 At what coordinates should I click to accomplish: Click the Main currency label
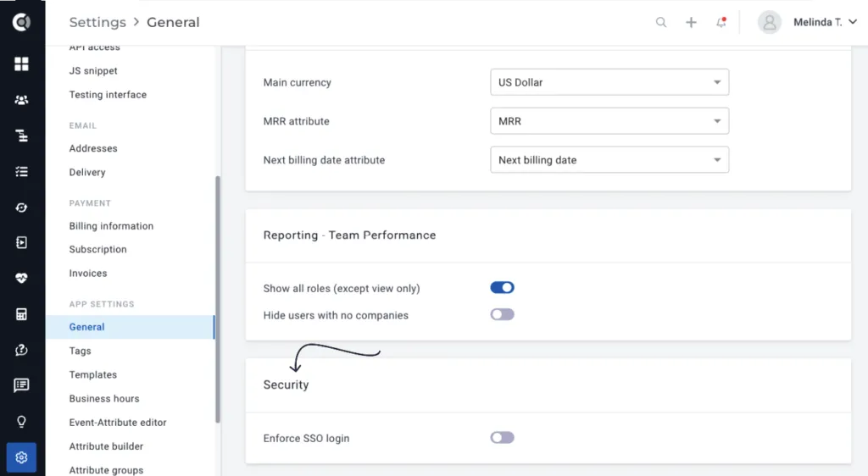tap(298, 82)
